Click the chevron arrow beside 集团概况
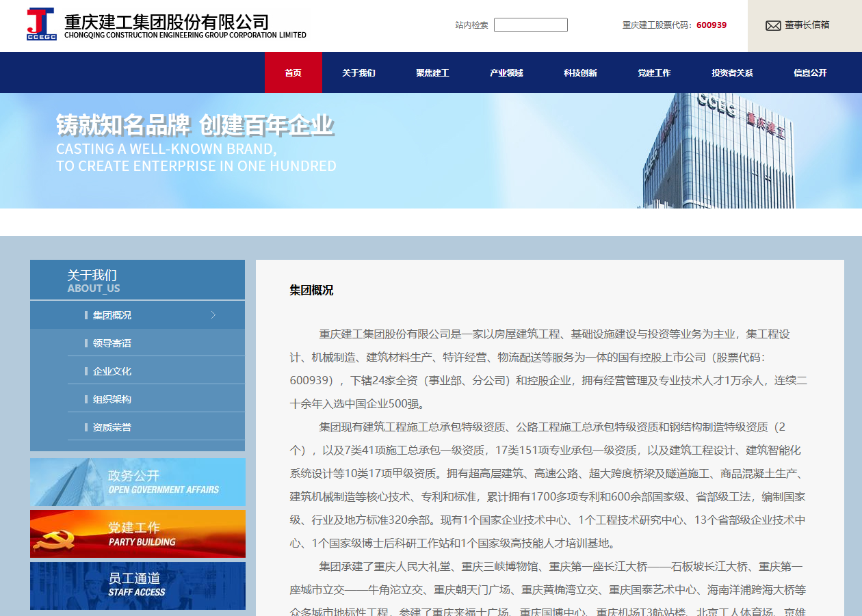 [213, 315]
